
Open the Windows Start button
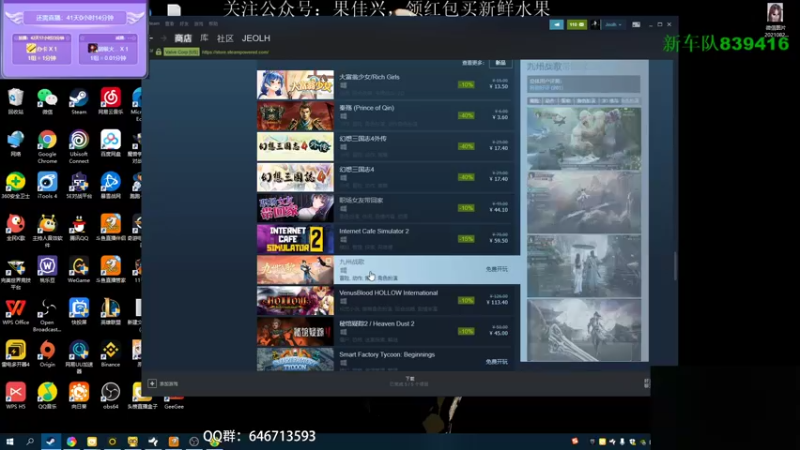(x=9, y=441)
